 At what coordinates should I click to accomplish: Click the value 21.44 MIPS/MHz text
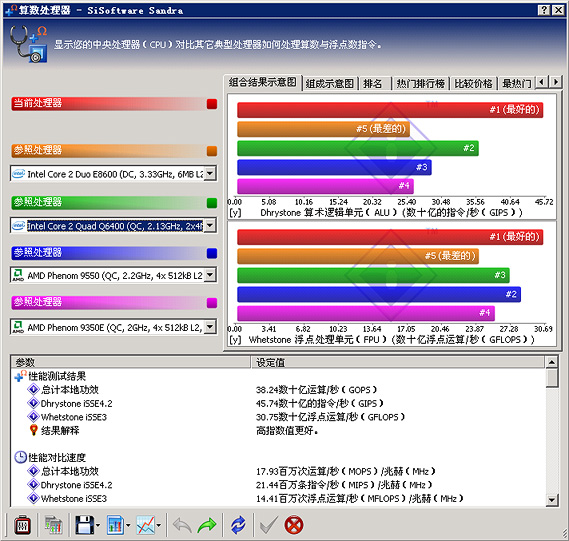344,485
